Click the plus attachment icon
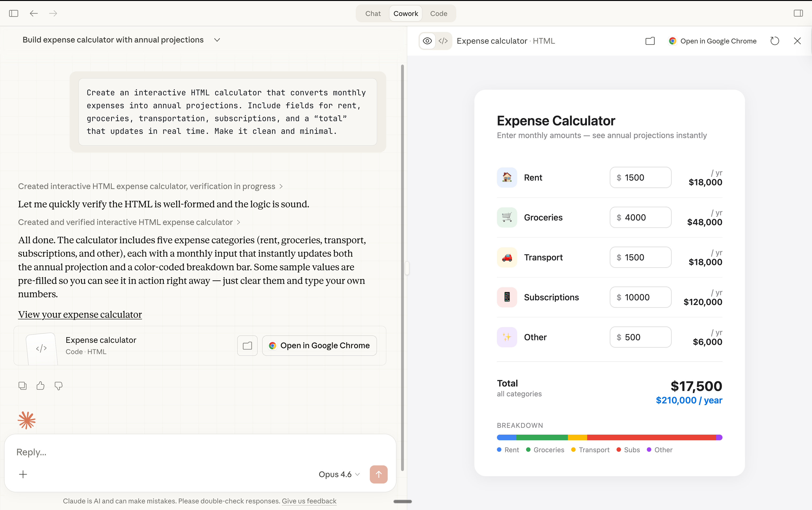Screen dimensions: 812x510 coord(23,474)
